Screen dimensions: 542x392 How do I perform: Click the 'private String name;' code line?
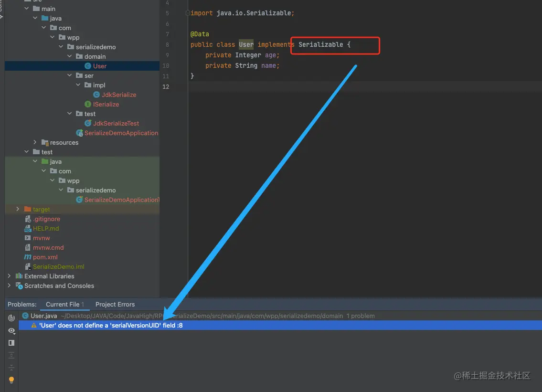click(x=242, y=65)
